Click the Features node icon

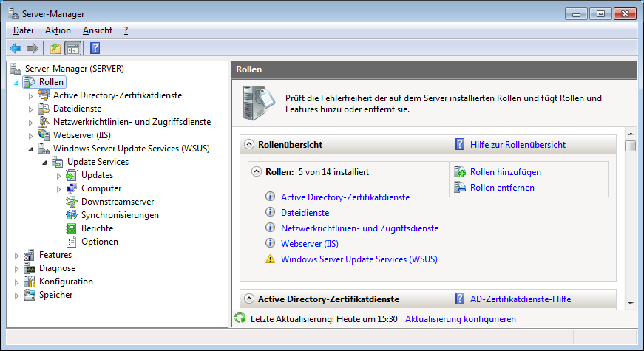[x=29, y=255]
